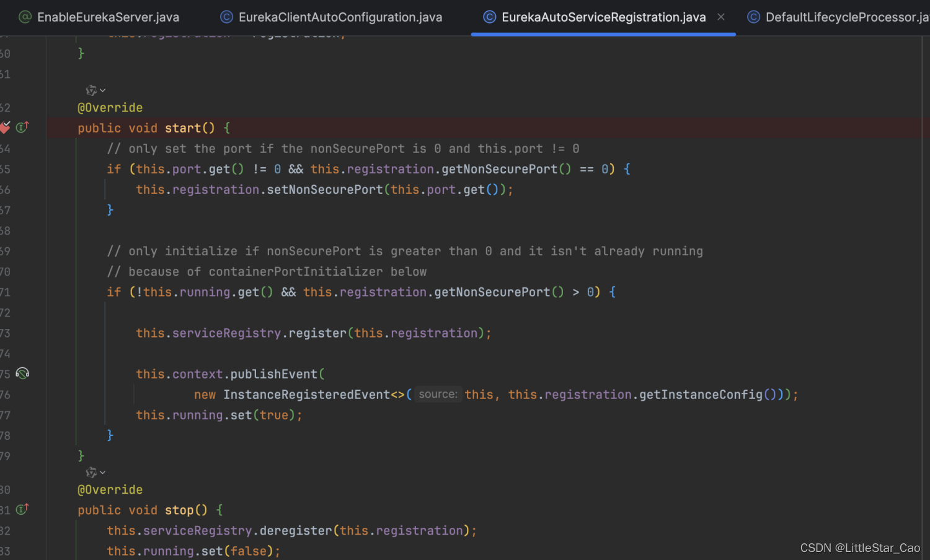Viewport: 930px width, 560px height.
Task: Click the stop method name
Action: click(179, 510)
